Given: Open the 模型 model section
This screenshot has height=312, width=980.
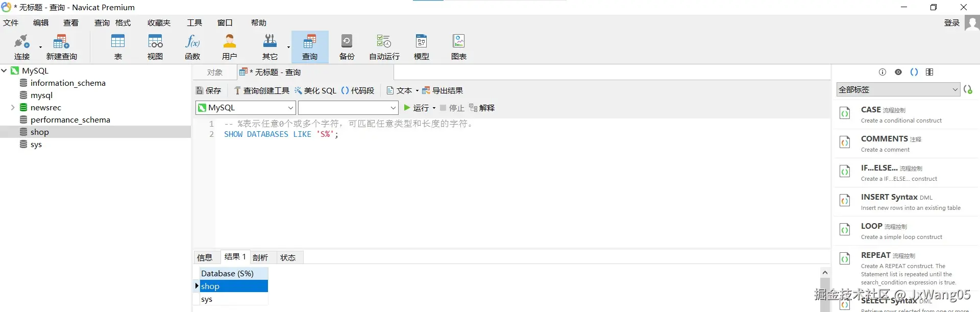Looking at the screenshot, I should coord(422,47).
